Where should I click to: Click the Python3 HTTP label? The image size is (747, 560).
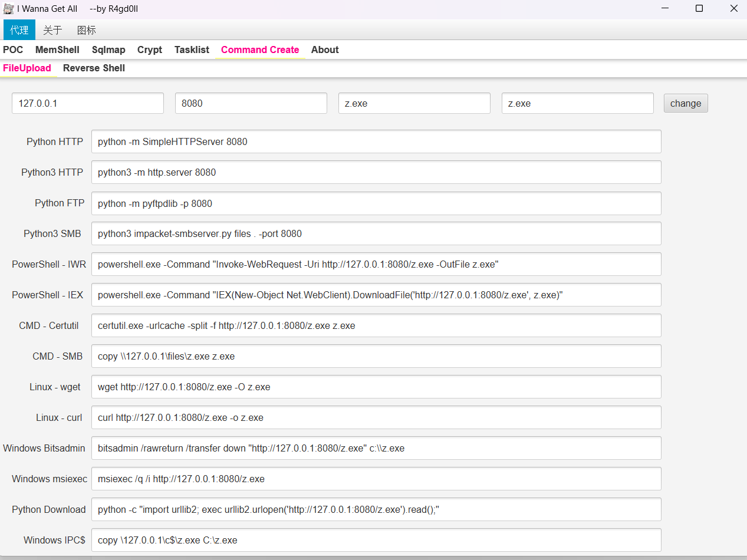coord(52,172)
